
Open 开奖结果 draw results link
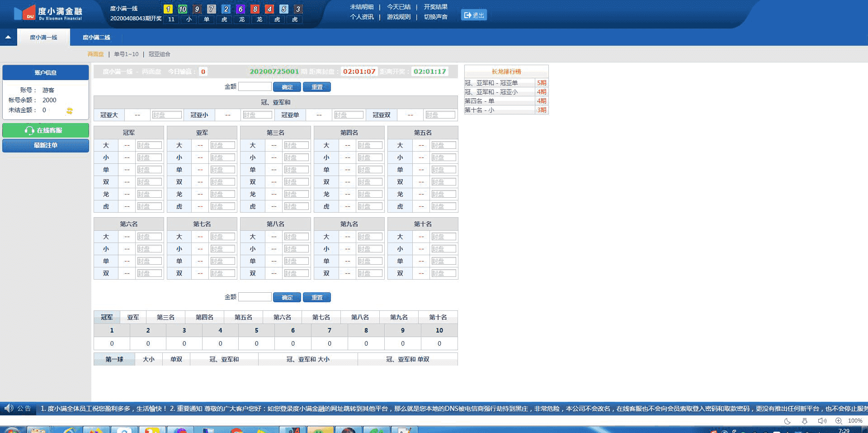(435, 7)
